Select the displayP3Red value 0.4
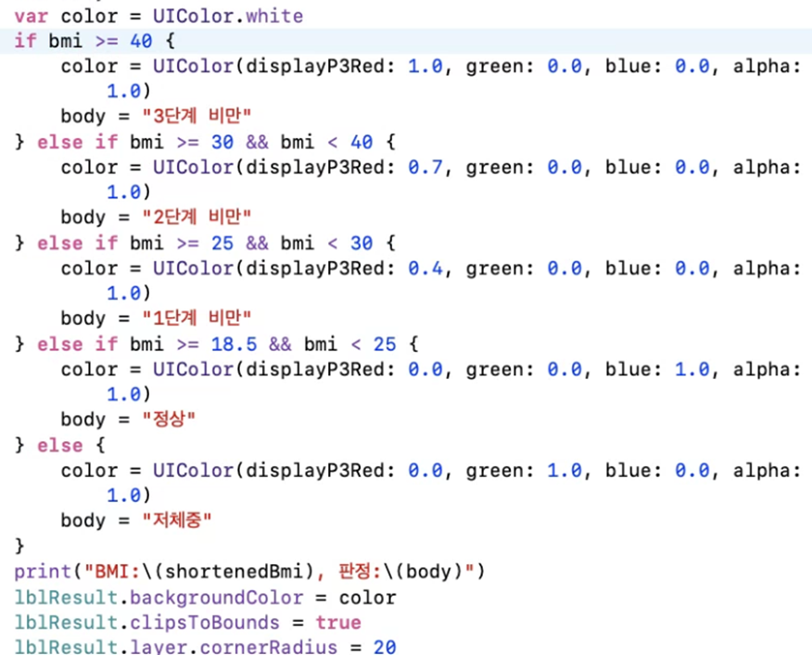 click(425, 269)
